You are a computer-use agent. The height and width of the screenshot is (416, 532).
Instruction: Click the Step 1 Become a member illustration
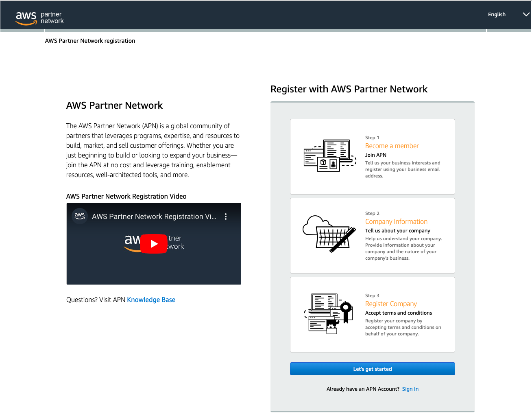330,156
